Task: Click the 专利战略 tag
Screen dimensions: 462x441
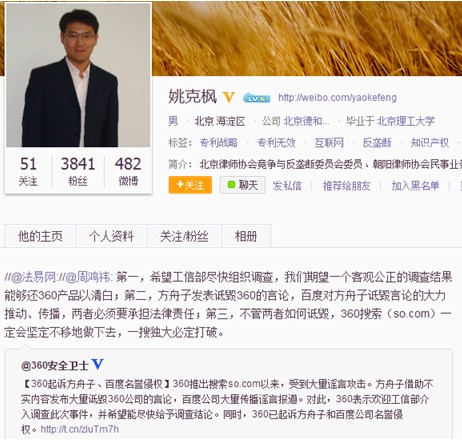Action: (219, 143)
